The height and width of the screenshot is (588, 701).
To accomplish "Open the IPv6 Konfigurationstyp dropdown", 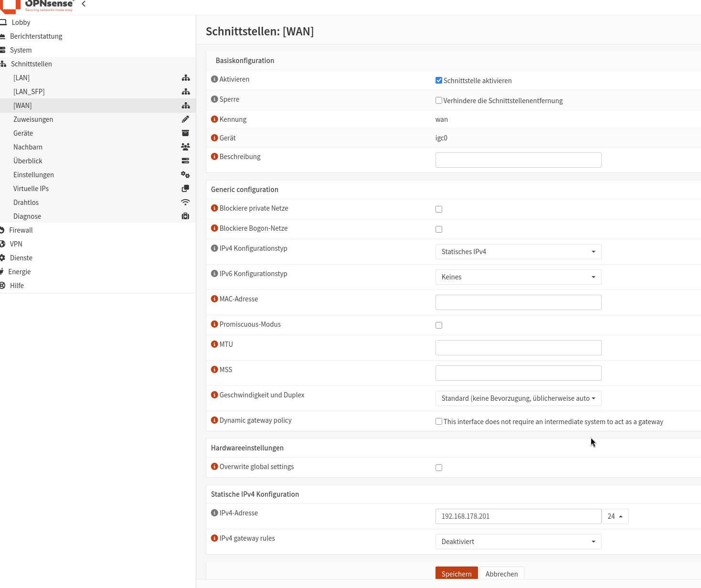I will [x=518, y=277].
